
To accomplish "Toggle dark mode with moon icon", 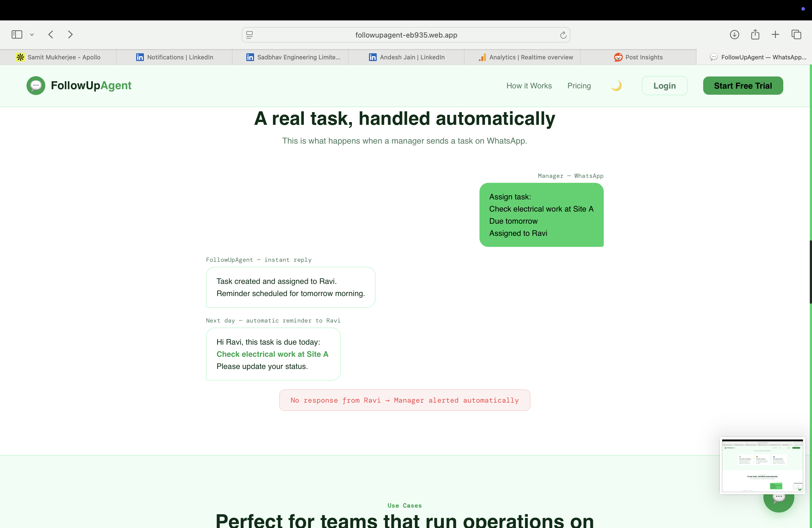I will click(616, 86).
